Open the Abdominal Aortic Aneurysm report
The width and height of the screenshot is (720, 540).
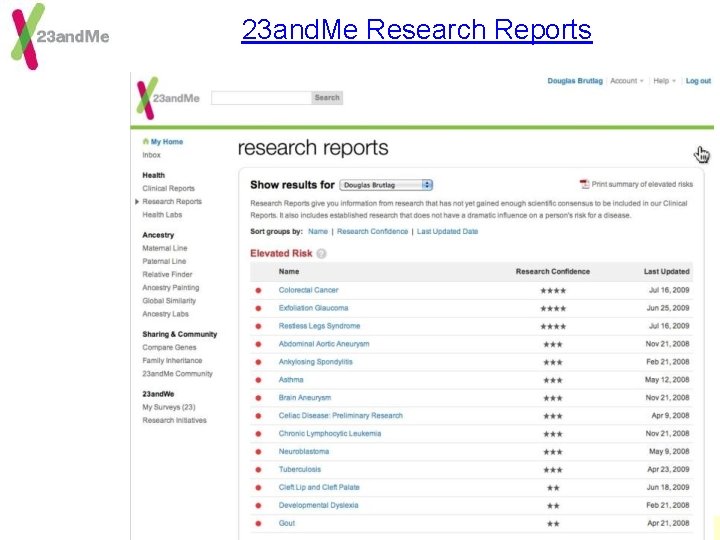[324, 344]
